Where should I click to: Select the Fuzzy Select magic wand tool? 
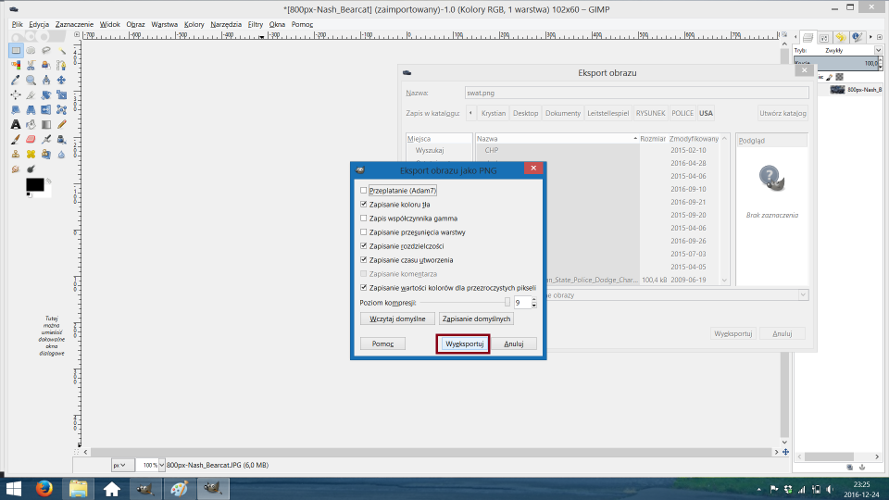(x=61, y=50)
